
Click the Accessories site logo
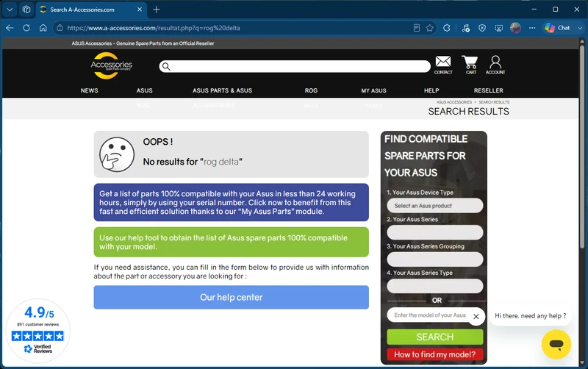pos(112,65)
